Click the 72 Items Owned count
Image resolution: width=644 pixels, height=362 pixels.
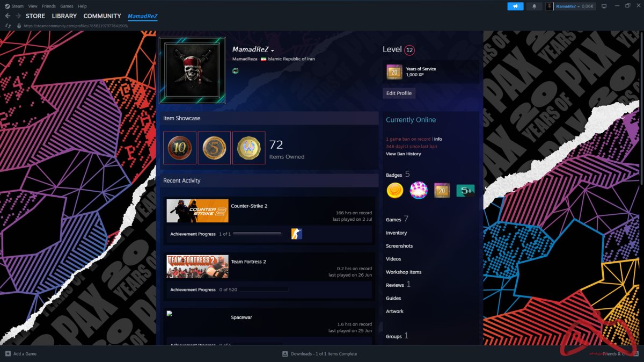pos(287,149)
